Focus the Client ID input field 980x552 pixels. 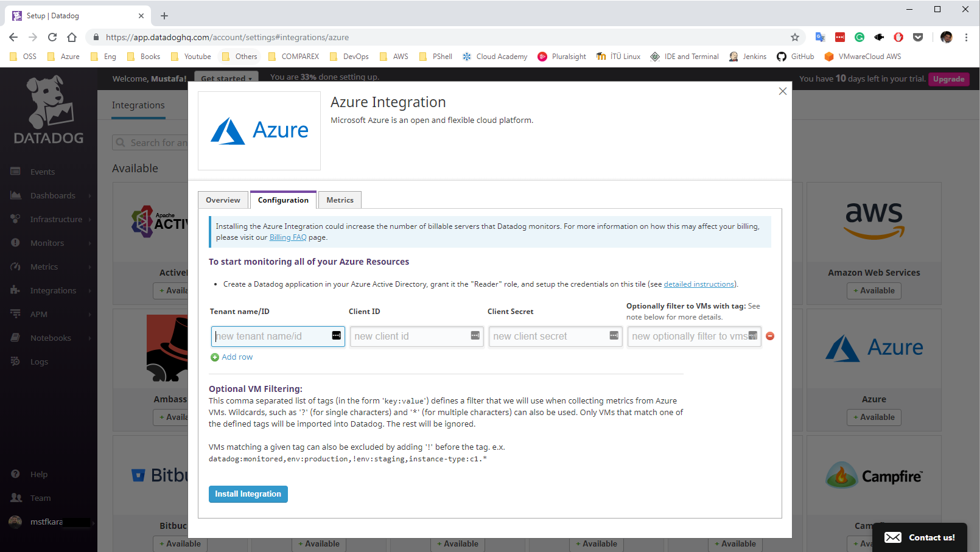[416, 337]
